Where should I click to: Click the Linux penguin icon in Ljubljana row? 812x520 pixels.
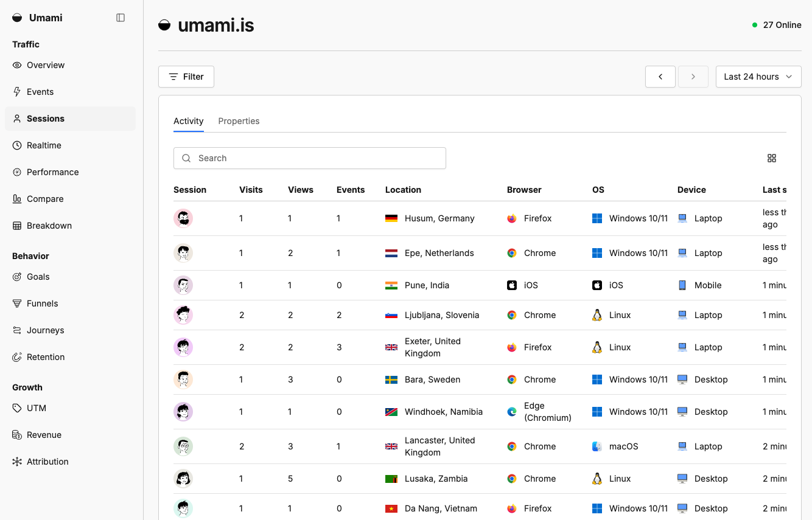coord(597,315)
